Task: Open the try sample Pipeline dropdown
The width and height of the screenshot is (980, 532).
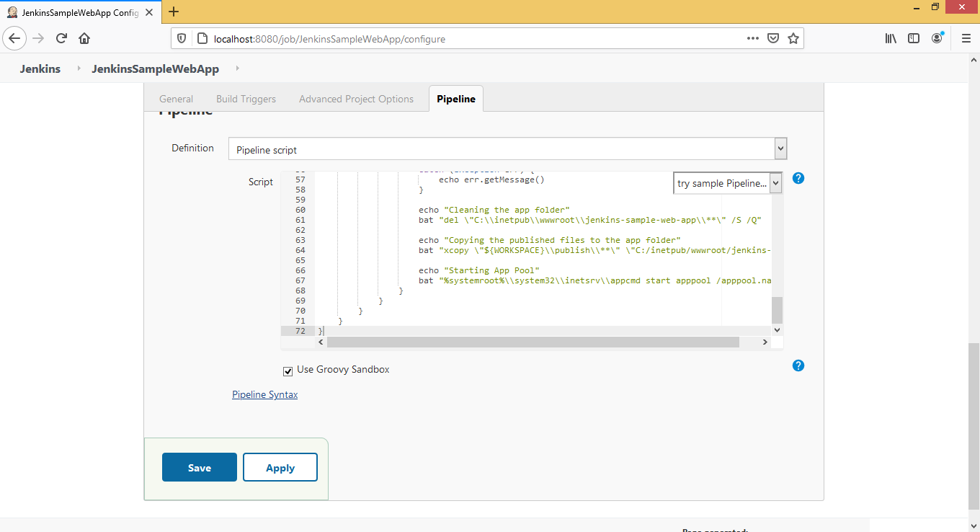Action: tap(728, 183)
